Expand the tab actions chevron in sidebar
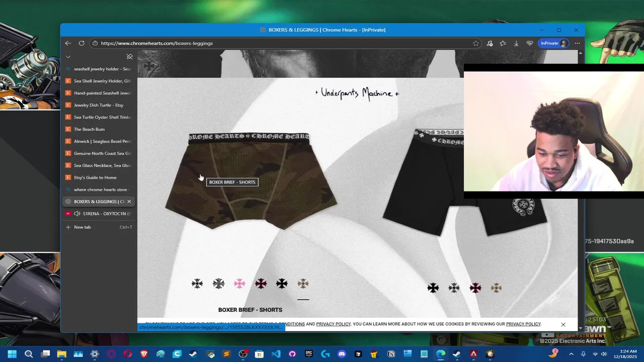 click(68, 57)
